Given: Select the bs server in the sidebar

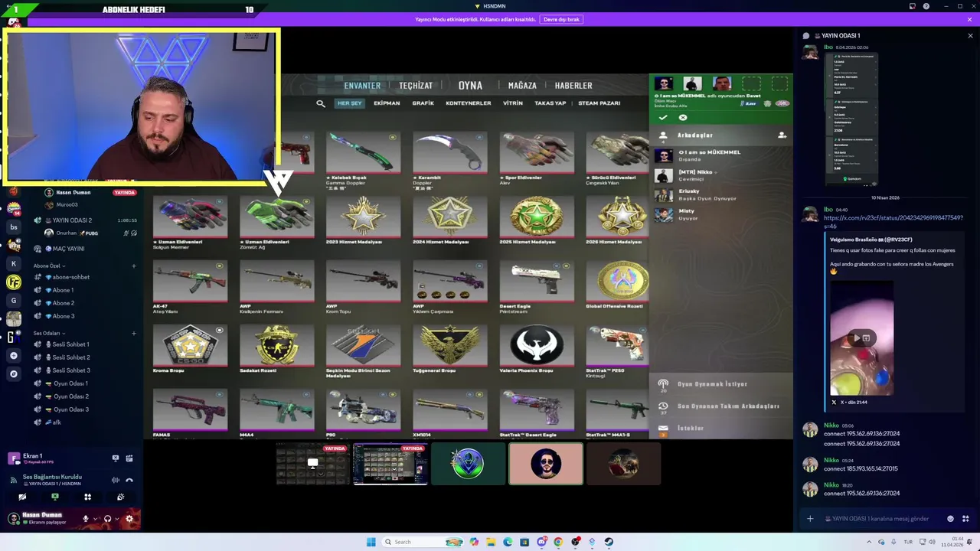Looking at the screenshot, I should coord(13,227).
